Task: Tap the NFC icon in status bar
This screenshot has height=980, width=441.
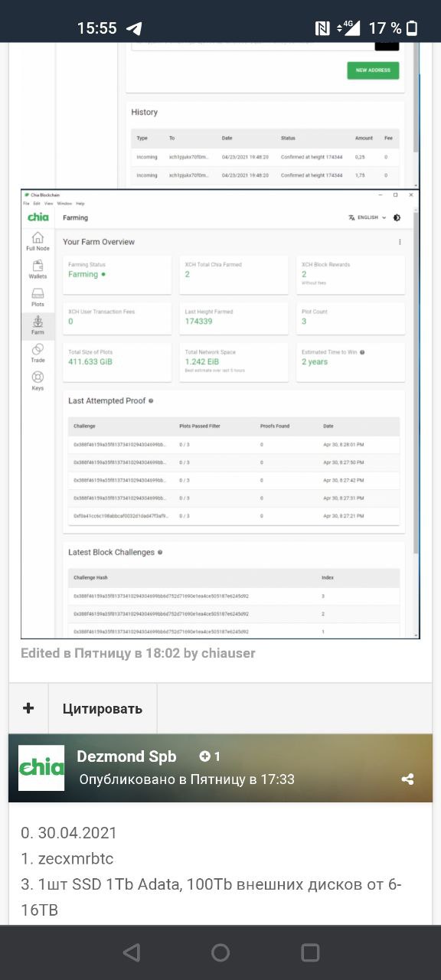Action: point(322,28)
